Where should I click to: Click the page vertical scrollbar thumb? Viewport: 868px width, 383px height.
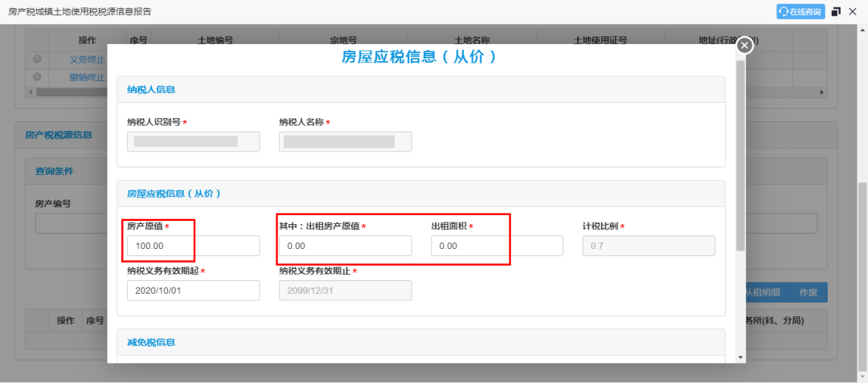pos(862,276)
